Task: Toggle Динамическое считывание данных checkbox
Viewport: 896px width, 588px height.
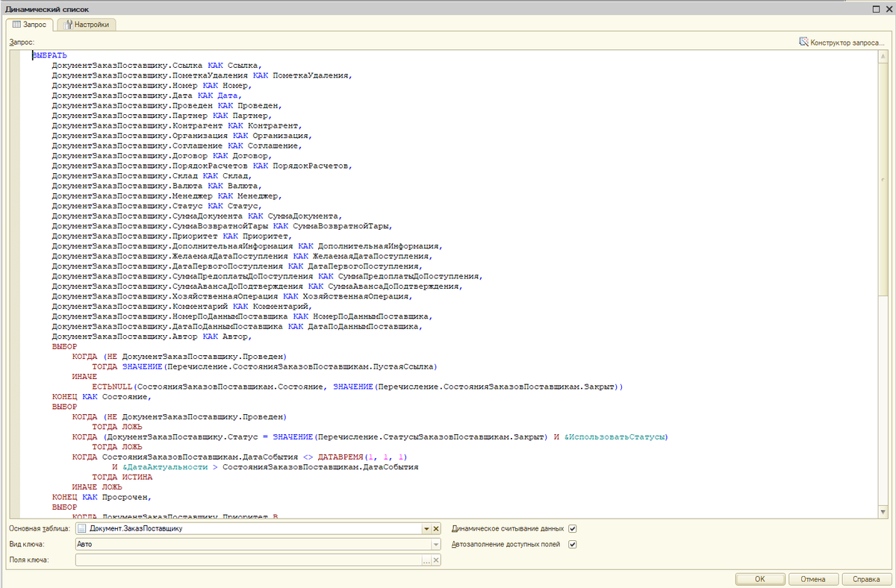Action: click(573, 528)
